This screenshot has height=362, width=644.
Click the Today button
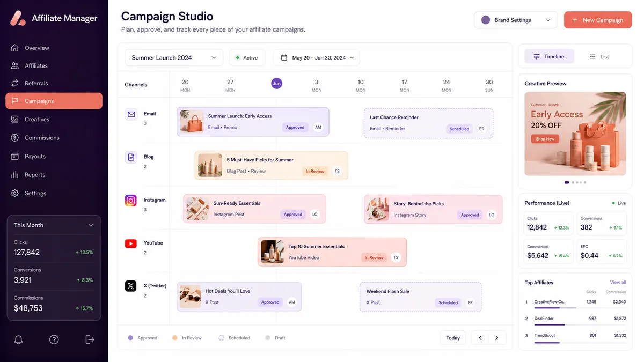click(x=453, y=338)
